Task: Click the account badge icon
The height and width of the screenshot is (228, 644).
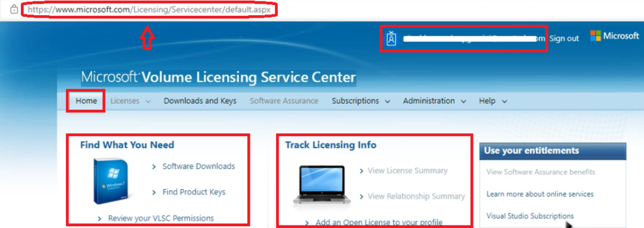Action: 391,38
